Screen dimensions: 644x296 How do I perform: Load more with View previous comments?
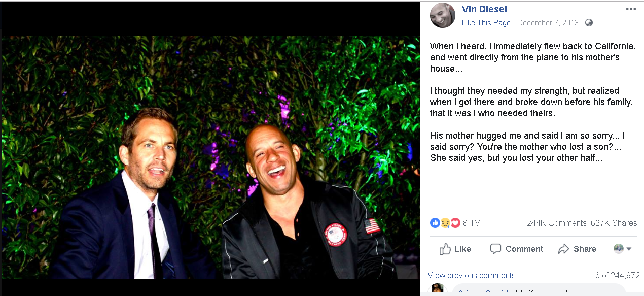tap(472, 275)
